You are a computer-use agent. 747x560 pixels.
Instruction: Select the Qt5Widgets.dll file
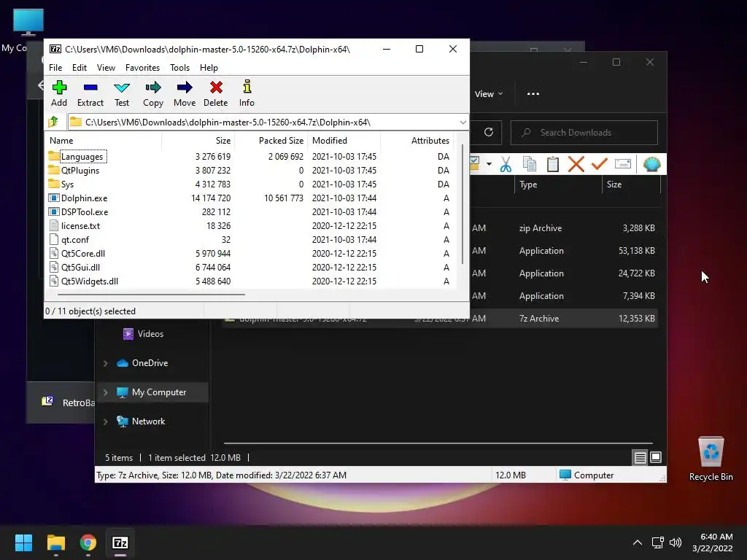click(90, 281)
